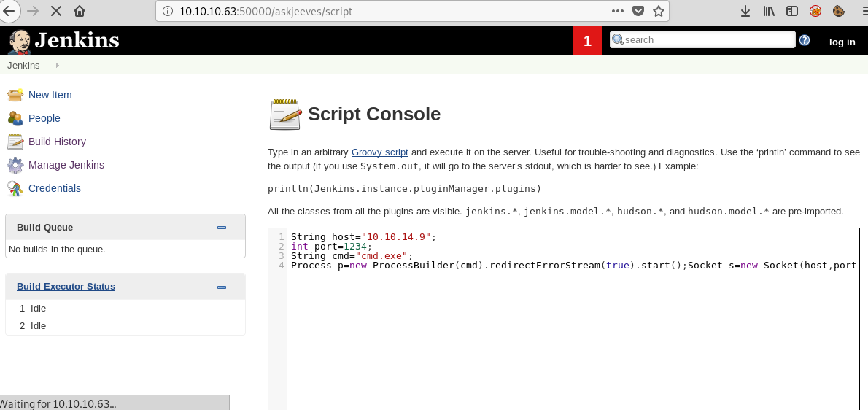This screenshot has width=868, height=410.
Task: Click the Jenkins breadcrumb item
Action: coord(23,65)
